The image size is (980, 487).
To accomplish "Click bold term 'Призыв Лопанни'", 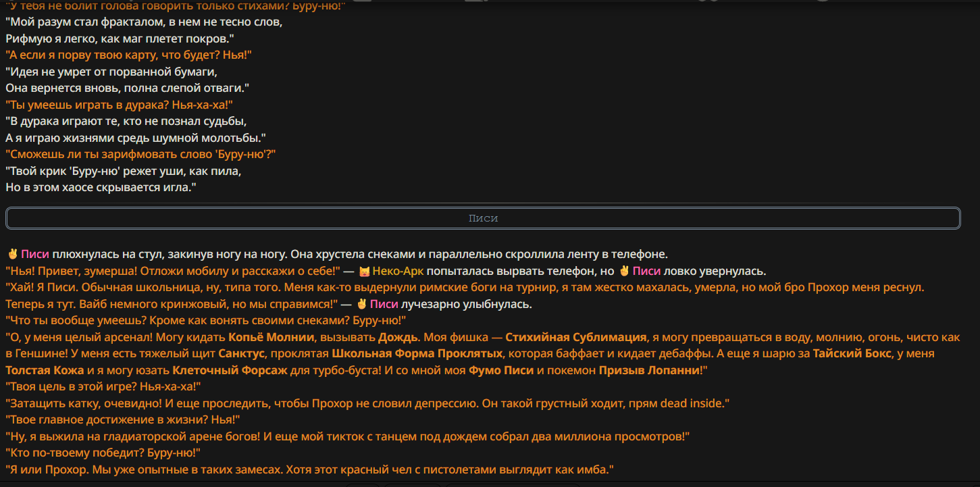I will [x=650, y=370].
